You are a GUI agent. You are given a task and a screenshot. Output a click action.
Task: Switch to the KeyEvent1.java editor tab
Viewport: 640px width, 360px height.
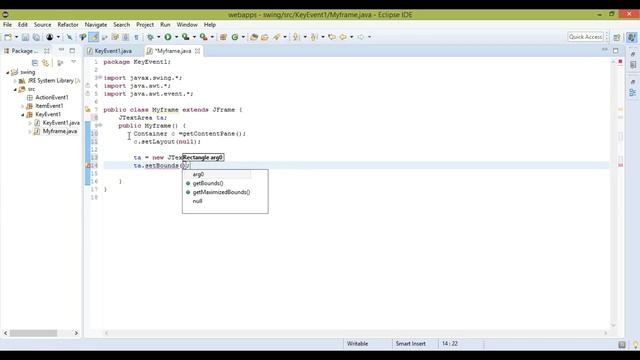coord(113,51)
